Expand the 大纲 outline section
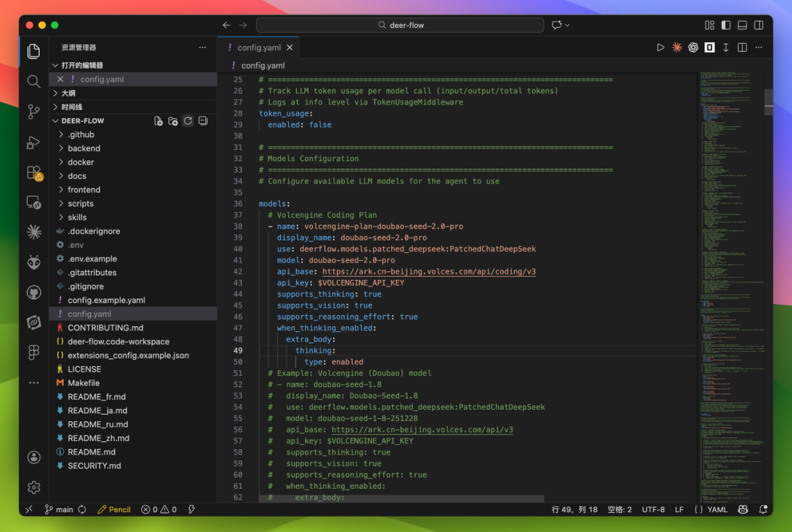Viewport: 792px width, 532px height. [68, 93]
